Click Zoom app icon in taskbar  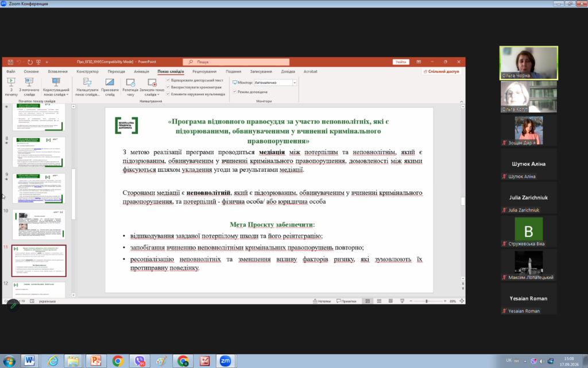coord(225,361)
